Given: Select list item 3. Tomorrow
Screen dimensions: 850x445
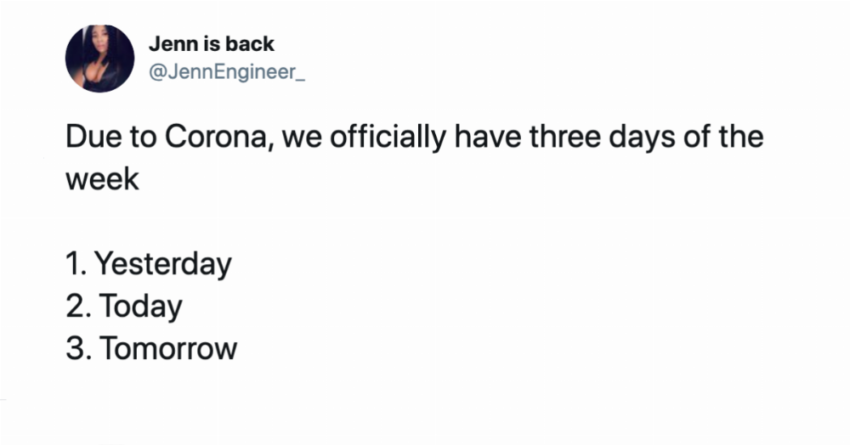Looking at the screenshot, I should (152, 348).
